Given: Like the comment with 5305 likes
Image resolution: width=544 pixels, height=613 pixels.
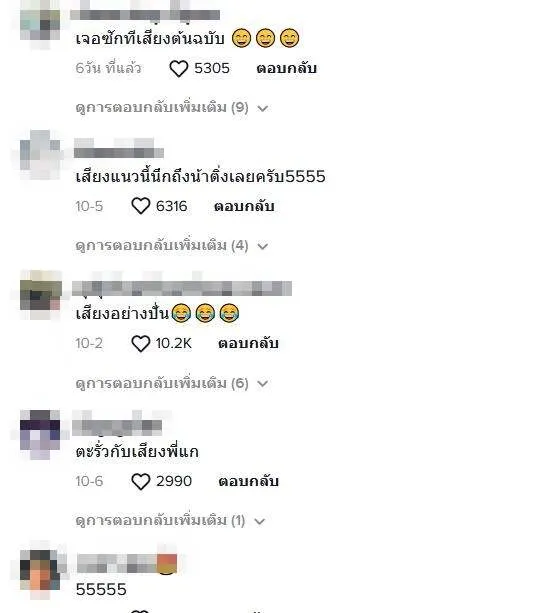Looking at the screenshot, I should [x=179, y=69].
